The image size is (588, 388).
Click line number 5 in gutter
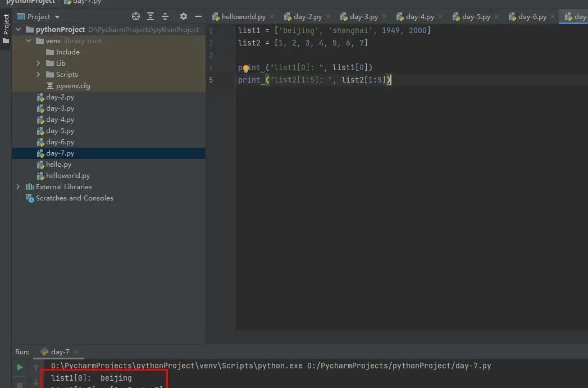point(211,80)
